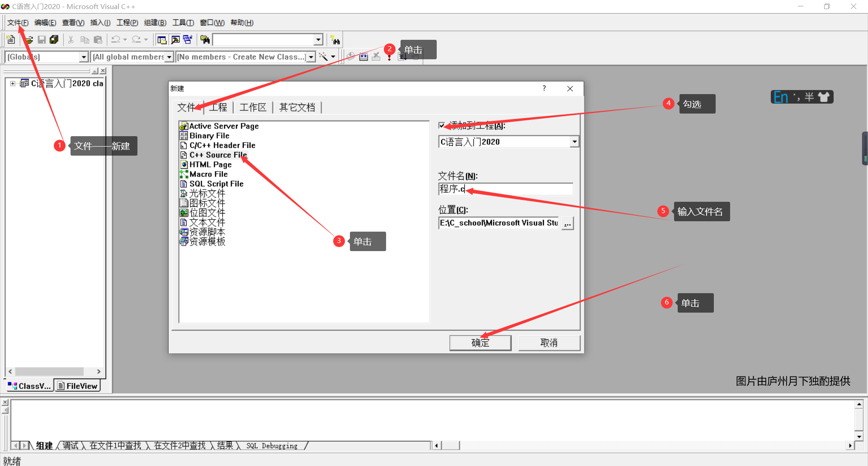Open the WizardBar actions dropdown arrow
This screenshot has height=466, width=868.
coord(333,57)
